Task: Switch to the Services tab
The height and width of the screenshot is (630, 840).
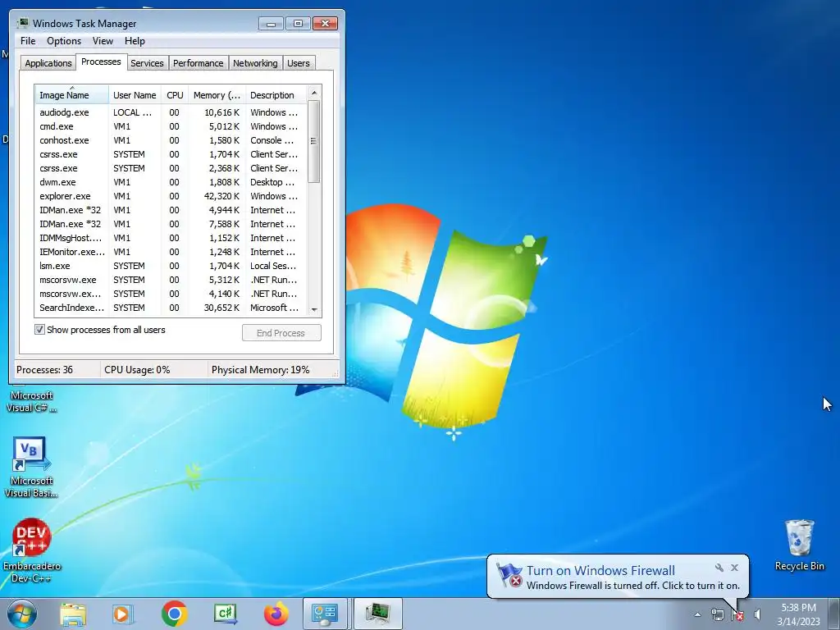Action: pos(148,63)
